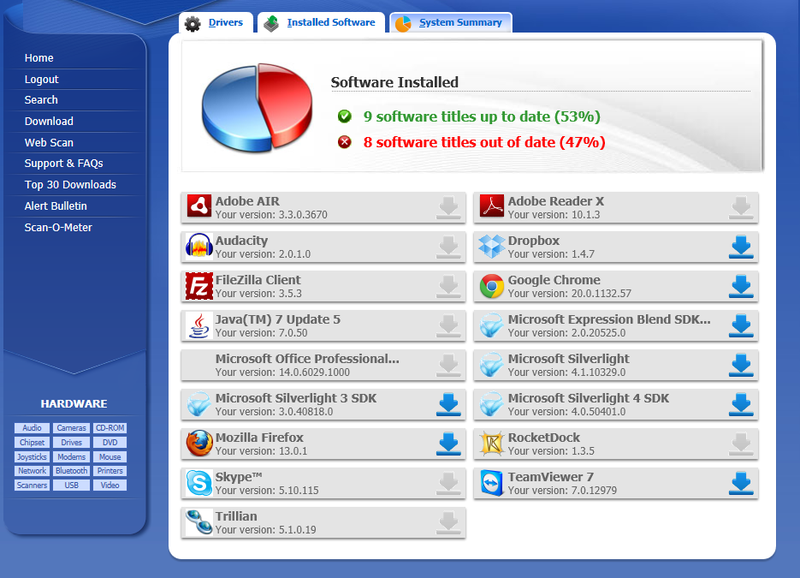Click greyed download arrow for Trillian
800x578 pixels.
448,522
